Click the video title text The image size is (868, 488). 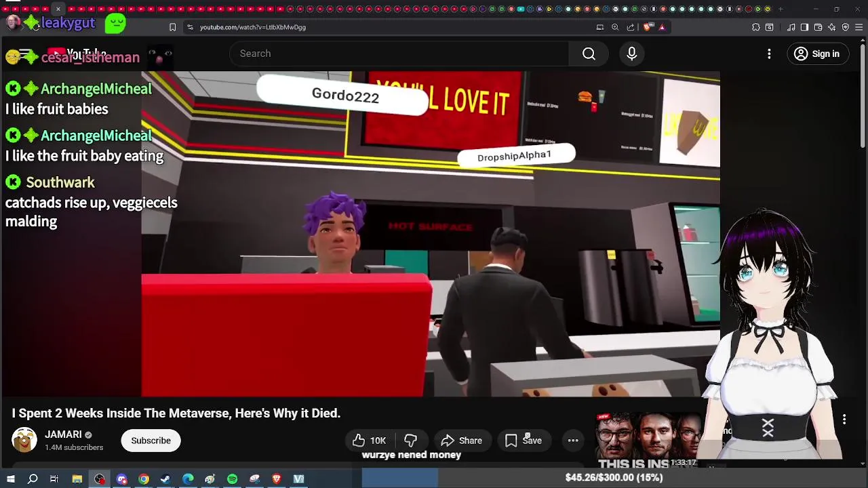[176, 413]
